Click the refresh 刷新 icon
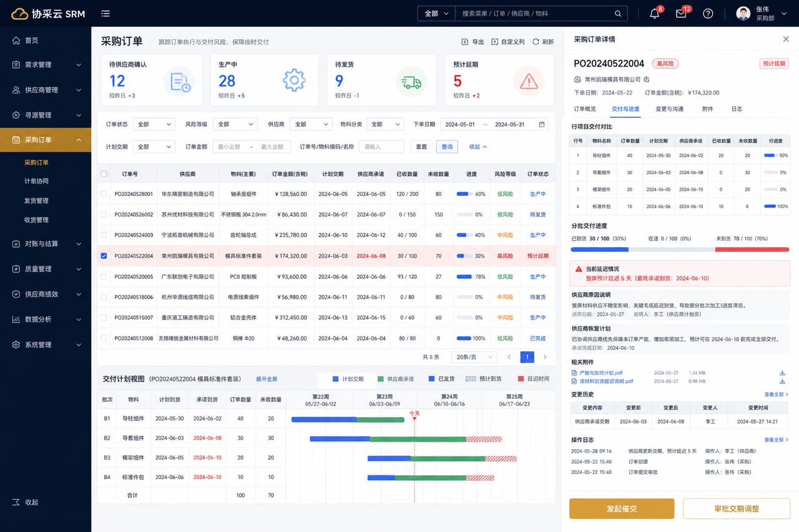 click(x=536, y=42)
